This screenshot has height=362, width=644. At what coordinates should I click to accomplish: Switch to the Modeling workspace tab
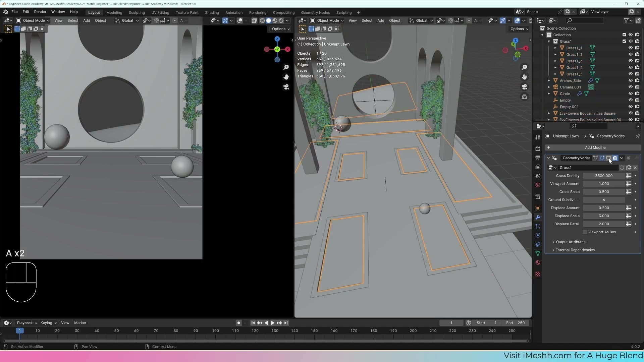click(x=114, y=12)
